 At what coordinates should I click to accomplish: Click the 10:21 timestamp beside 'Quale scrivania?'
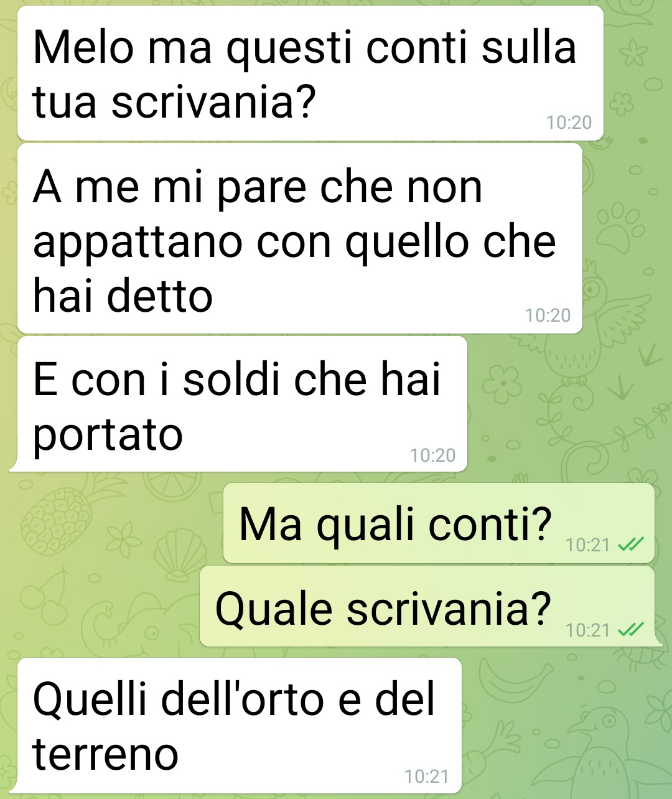click(588, 630)
